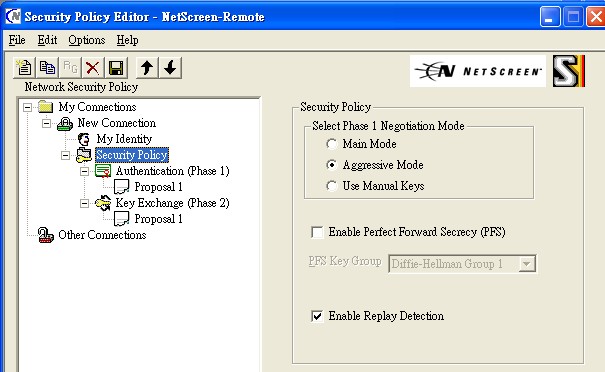Viewport: 605px width, 372px height.
Task: Close the Security Policy Editor window
Action: pos(595,17)
